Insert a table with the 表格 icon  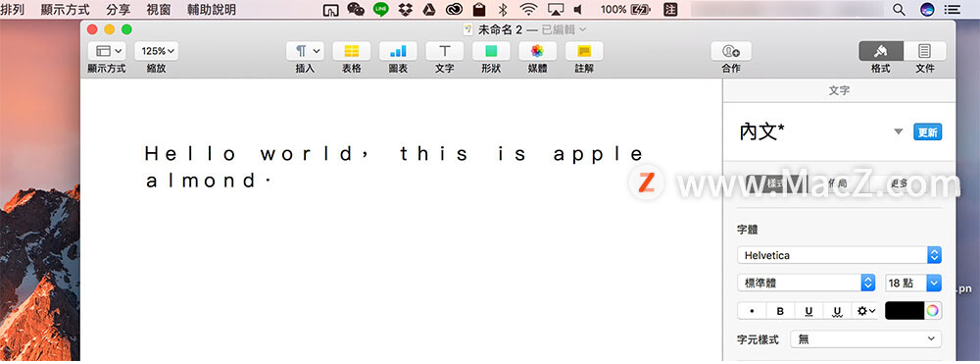(x=351, y=51)
